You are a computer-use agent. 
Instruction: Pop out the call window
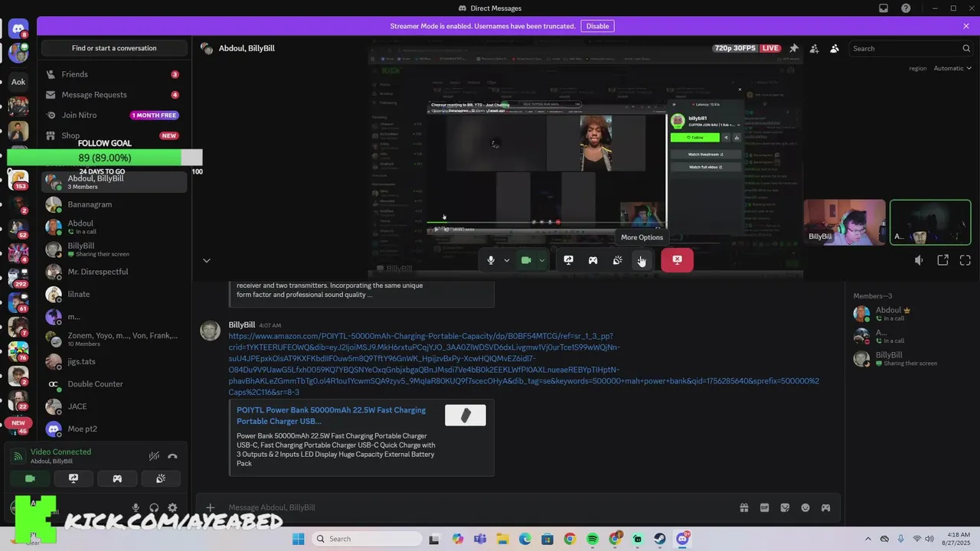pyautogui.click(x=942, y=260)
